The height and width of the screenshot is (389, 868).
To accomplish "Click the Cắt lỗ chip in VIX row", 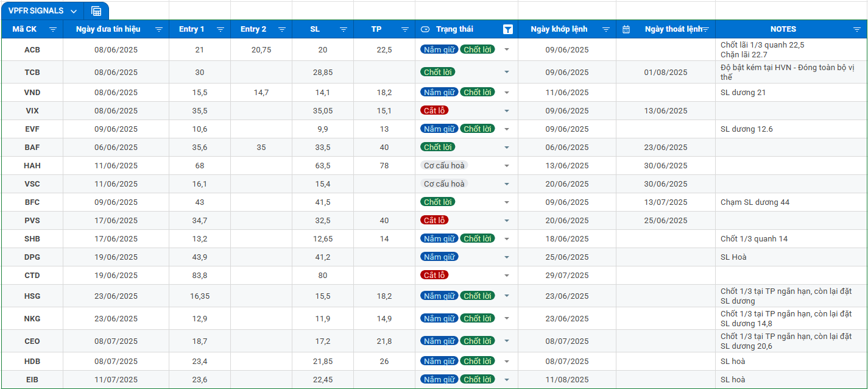I will coord(434,111).
